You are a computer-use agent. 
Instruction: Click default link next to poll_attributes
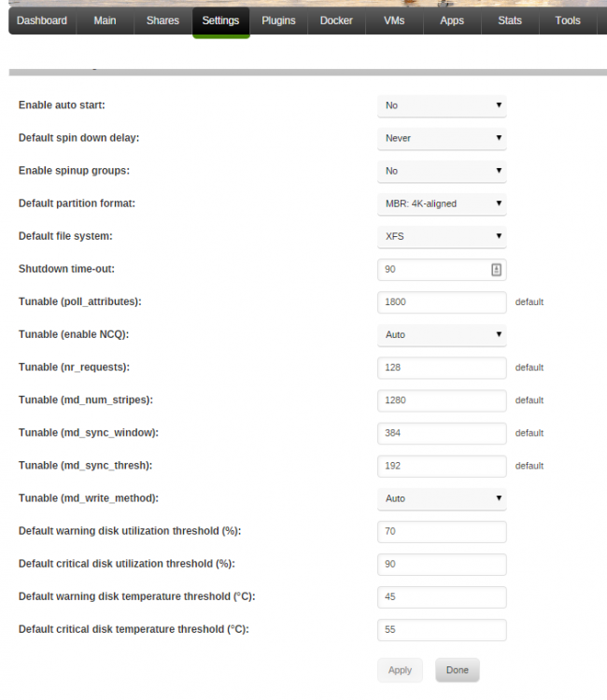click(x=529, y=302)
